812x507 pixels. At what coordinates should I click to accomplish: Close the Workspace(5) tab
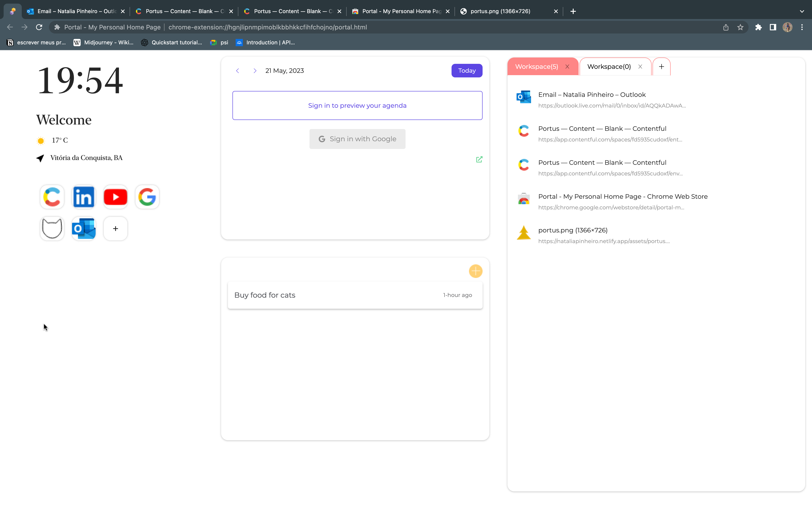[x=567, y=67]
